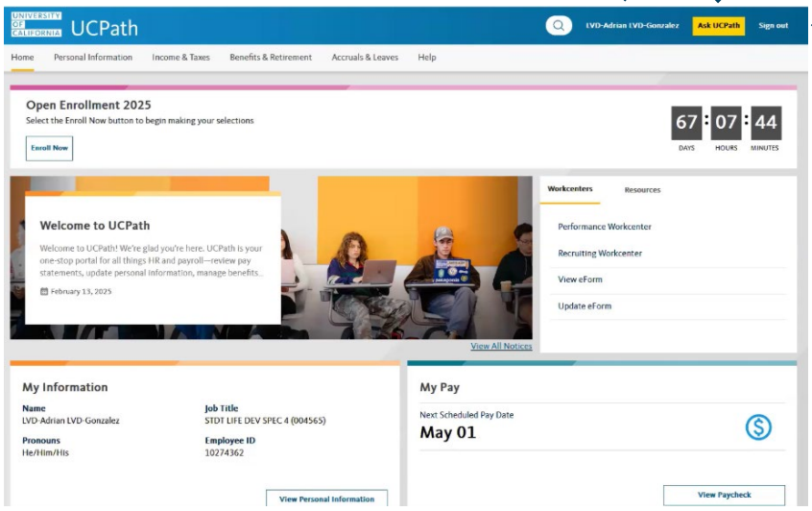This screenshot has height=511, width=812.
Task: Click the LVD-Adrian LVD-Gonzalez user name
Action: [x=633, y=25]
